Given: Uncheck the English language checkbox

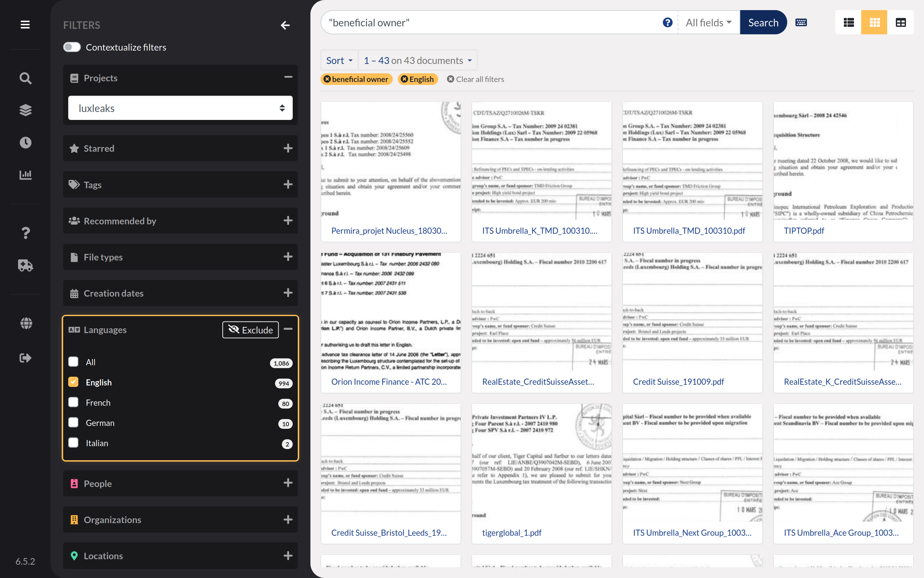Looking at the screenshot, I should click(x=73, y=382).
